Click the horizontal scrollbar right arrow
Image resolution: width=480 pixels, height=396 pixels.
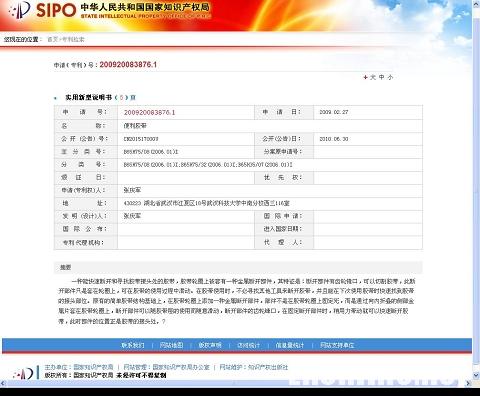[x=468, y=383]
